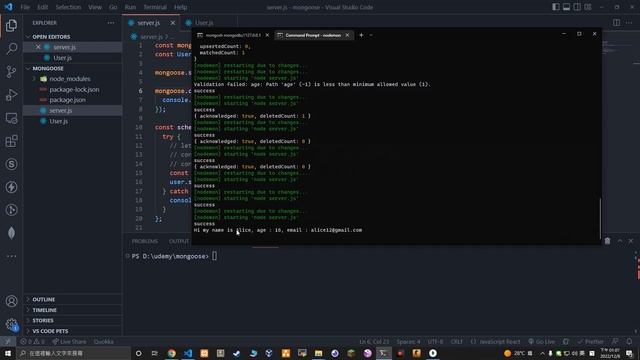
Task: Collapse the Open Editors section
Action: pos(73,37)
